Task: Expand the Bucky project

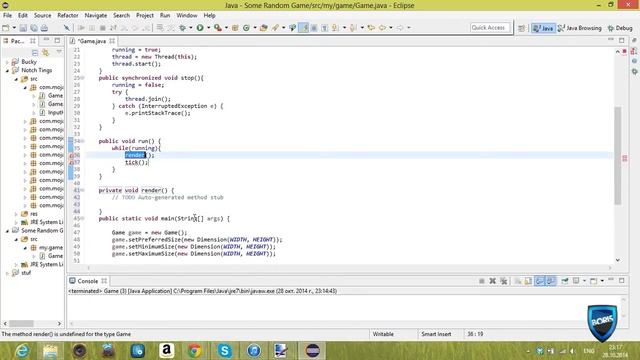Action: [x=7, y=62]
